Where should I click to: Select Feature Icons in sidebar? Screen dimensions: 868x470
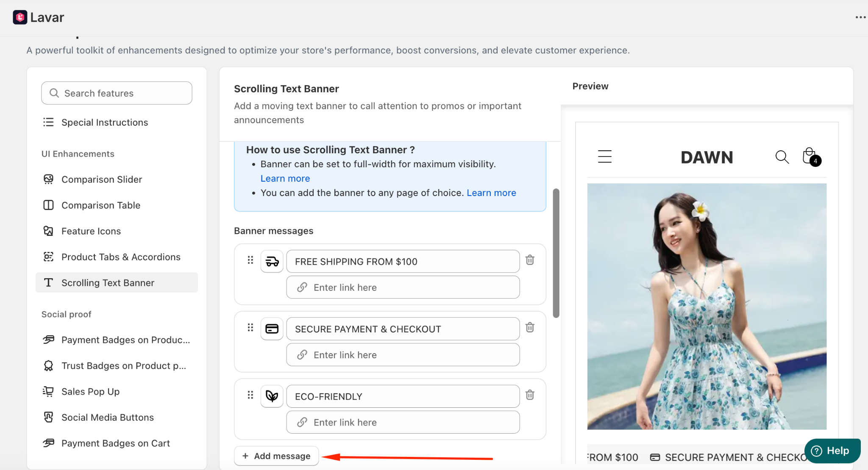(91, 231)
